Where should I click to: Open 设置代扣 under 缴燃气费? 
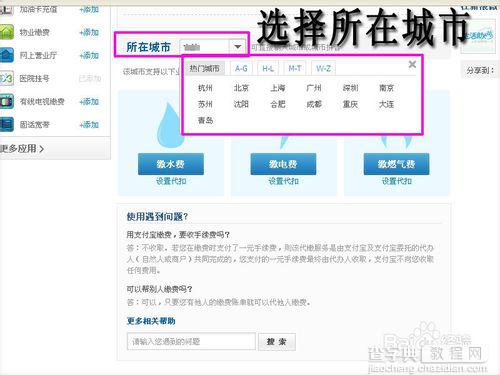click(397, 181)
